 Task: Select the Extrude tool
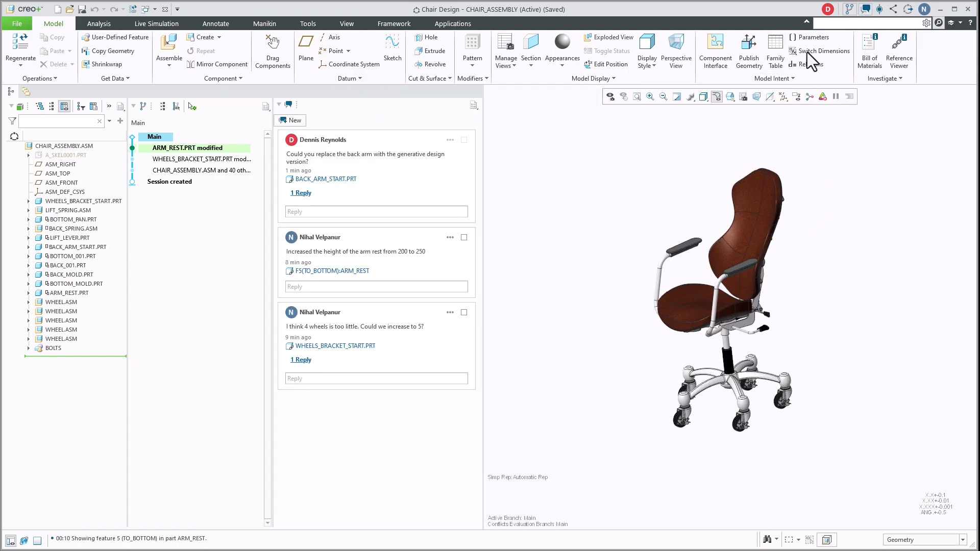click(430, 51)
